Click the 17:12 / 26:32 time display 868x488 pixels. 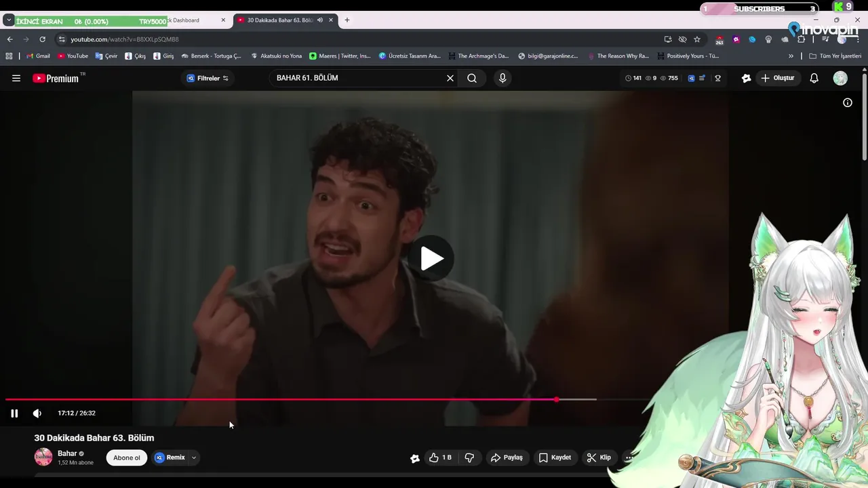coord(77,413)
